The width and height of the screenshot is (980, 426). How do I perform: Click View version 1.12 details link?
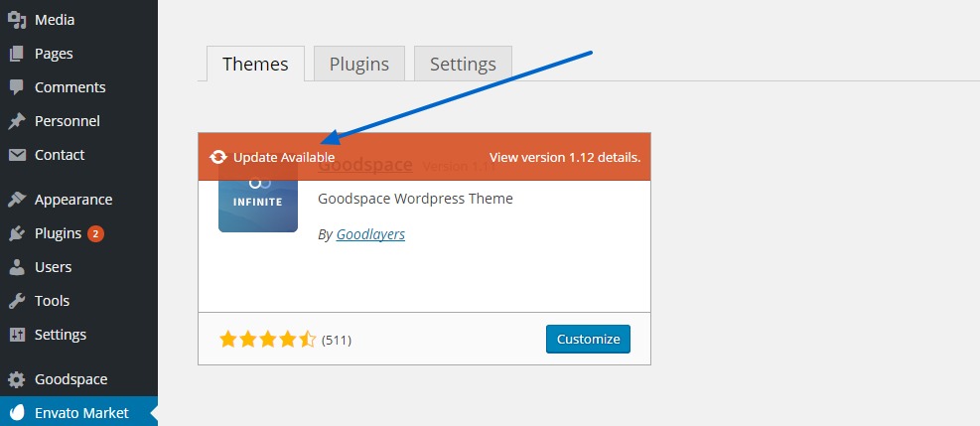click(564, 157)
